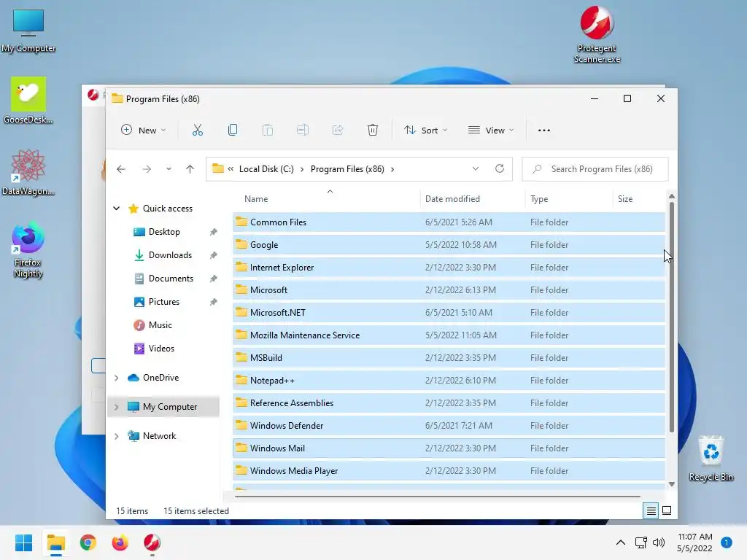Select the DataWagon desktop shortcut
The height and width of the screenshot is (560, 747).
pyautogui.click(x=28, y=172)
